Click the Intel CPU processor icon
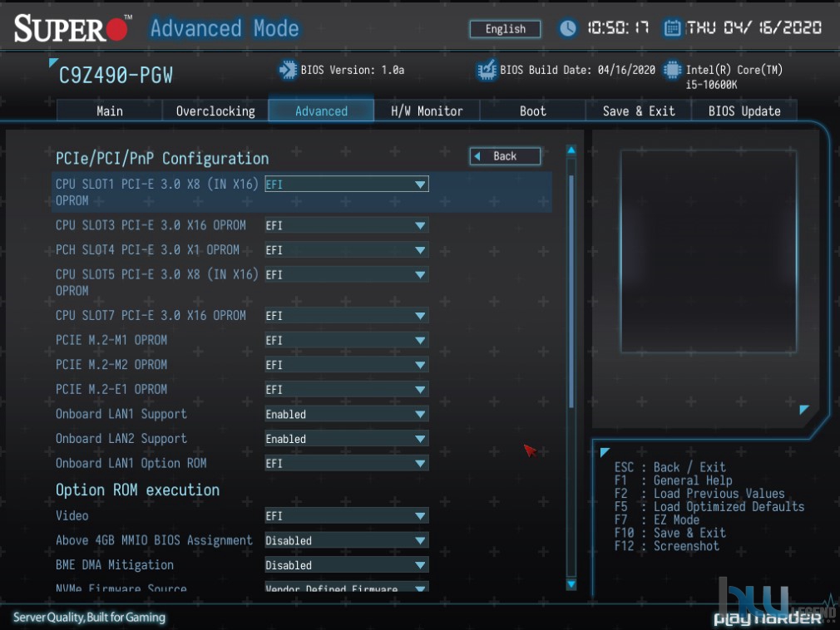 tap(672, 70)
